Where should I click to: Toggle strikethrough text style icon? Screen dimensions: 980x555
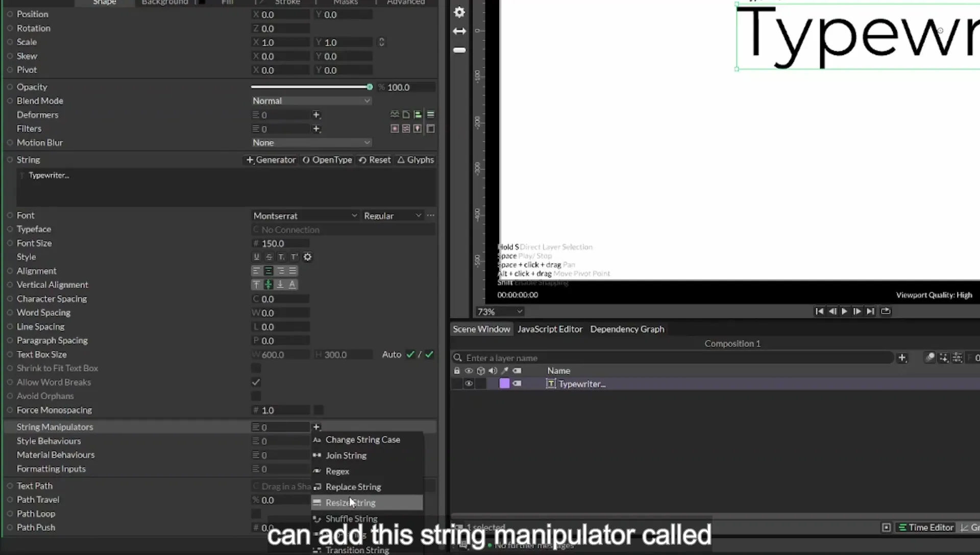(x=269, y=257)
